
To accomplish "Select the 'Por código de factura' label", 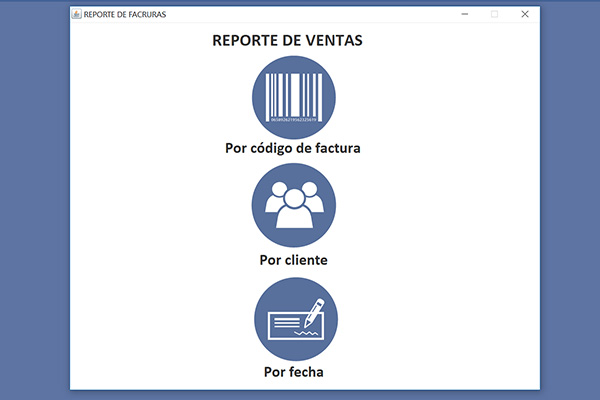I will (292, 148).
